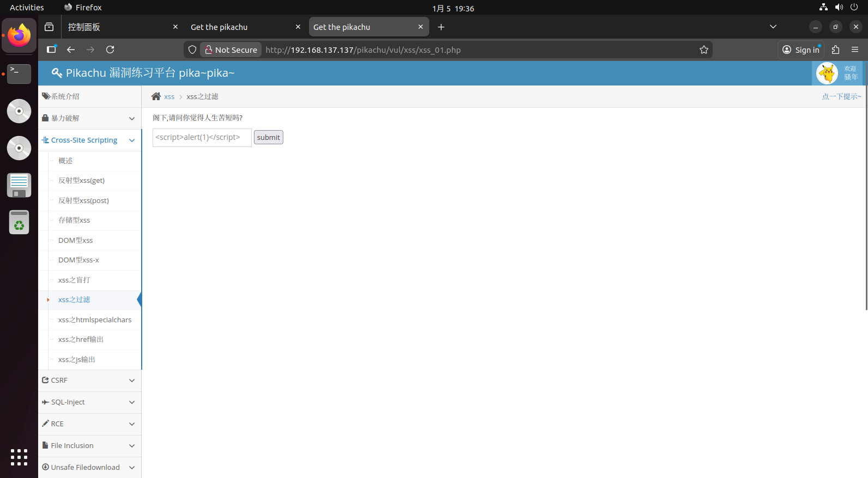Click the Pikachu avatar image in the header

click(x=827, y=73)
